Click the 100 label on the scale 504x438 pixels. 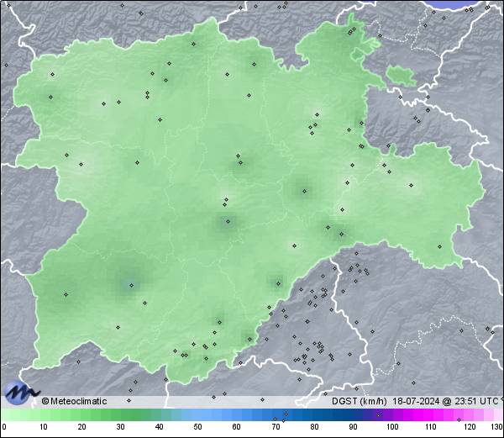pos(392,427)
